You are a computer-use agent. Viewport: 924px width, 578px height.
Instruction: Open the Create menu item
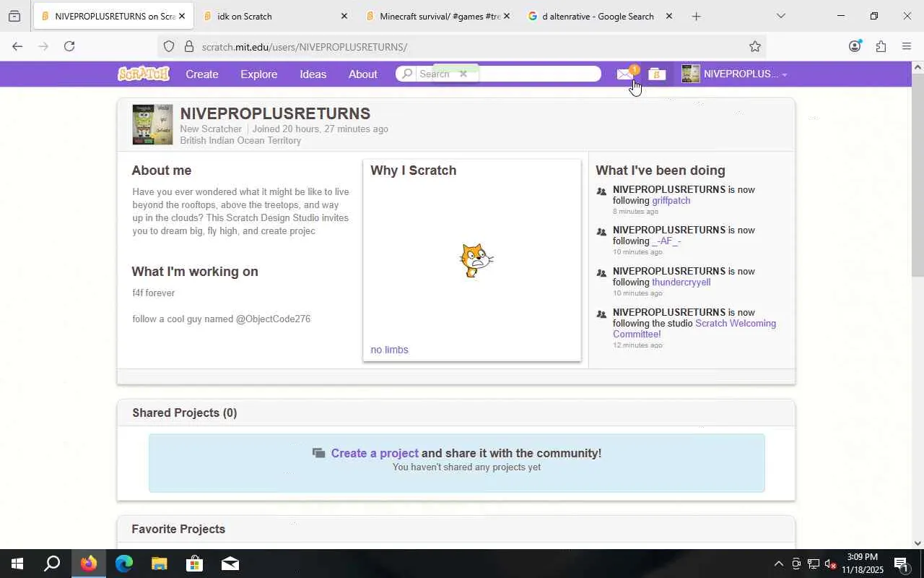click(202, 74)
